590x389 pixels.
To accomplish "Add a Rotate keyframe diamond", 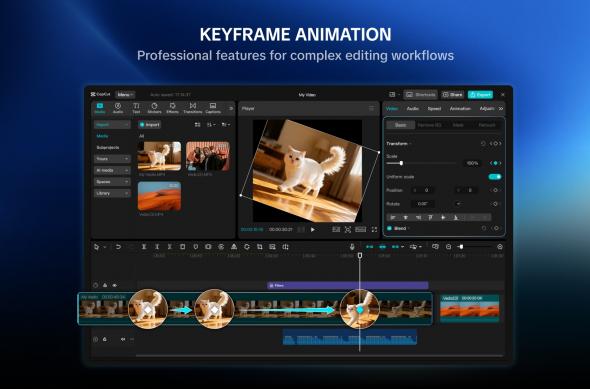I will (496, 204).
